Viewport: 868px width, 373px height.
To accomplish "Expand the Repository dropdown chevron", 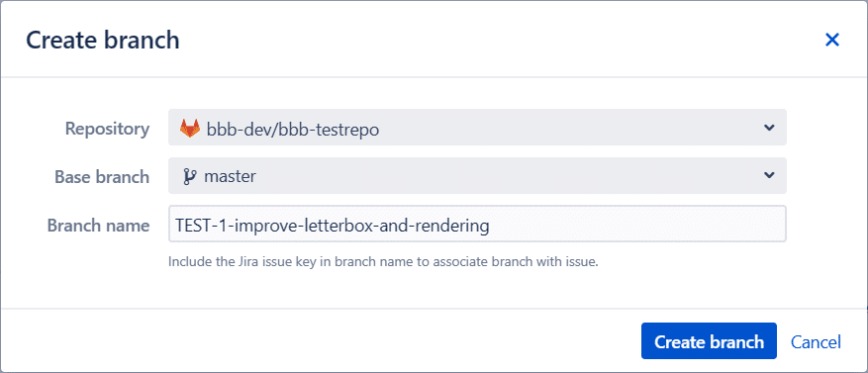I will (768, 128).
